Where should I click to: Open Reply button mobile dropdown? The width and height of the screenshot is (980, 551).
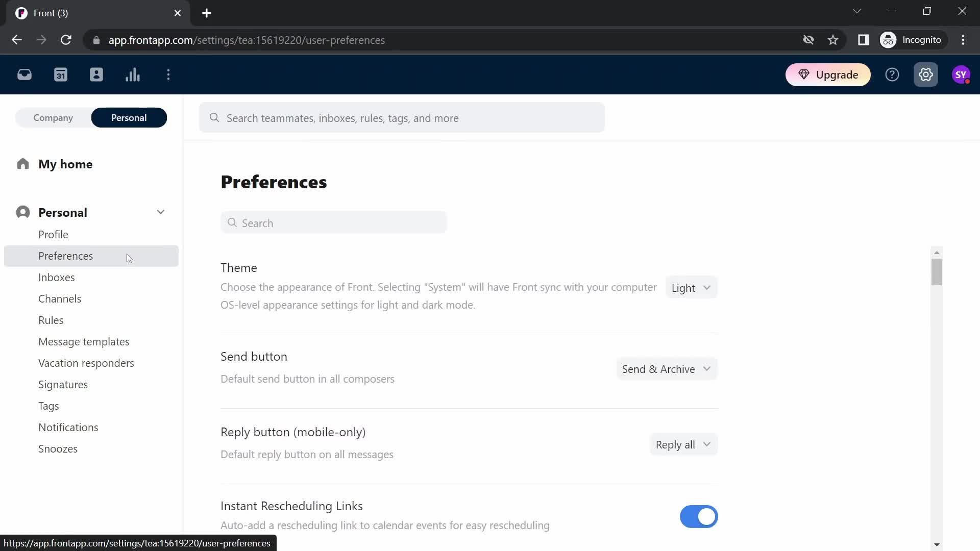coord(683,444)
